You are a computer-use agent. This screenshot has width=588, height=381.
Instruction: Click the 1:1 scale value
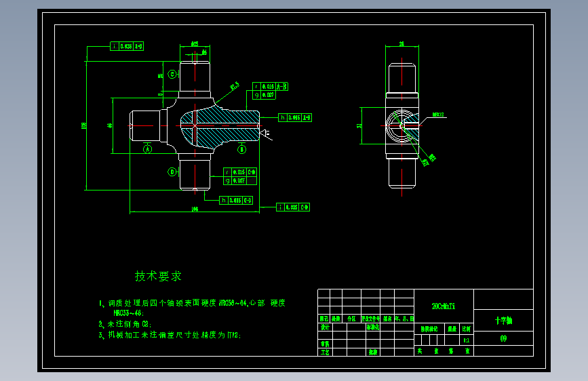coord(466,340)
